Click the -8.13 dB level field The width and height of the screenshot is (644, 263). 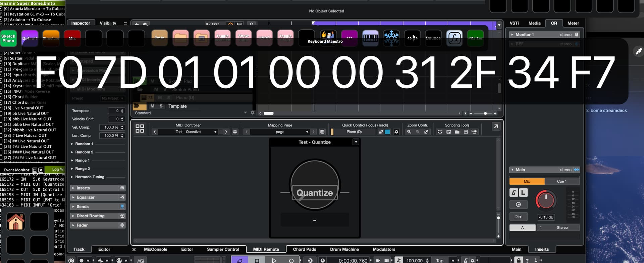click(x=546, y=217)
